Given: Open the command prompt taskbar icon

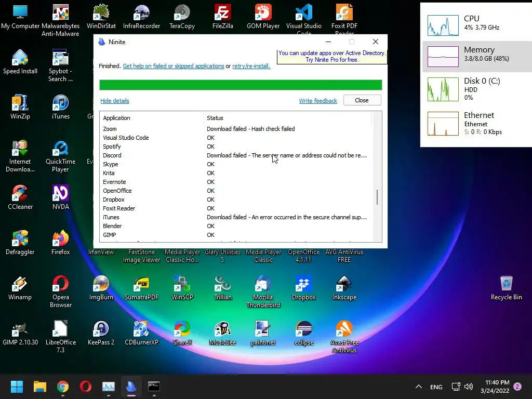Looking at the screenshot, I should click(x=154, y=387).
